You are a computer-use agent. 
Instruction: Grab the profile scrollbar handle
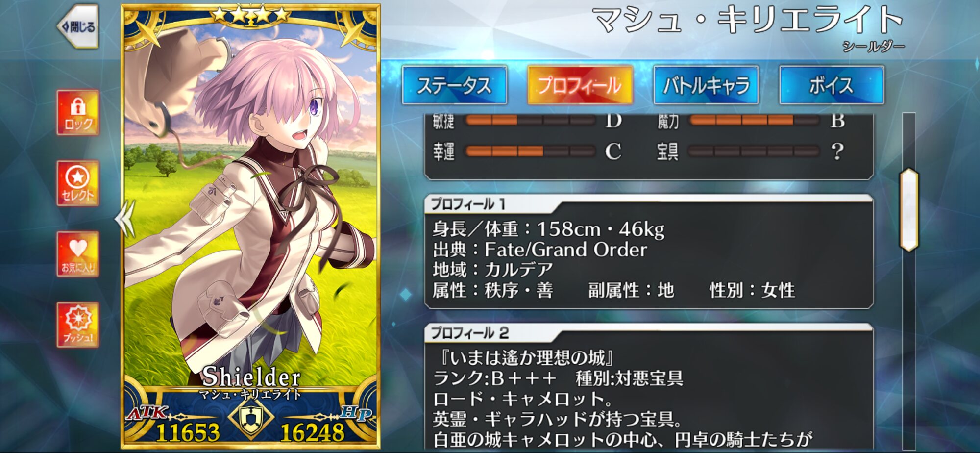(x=909, y=210)
